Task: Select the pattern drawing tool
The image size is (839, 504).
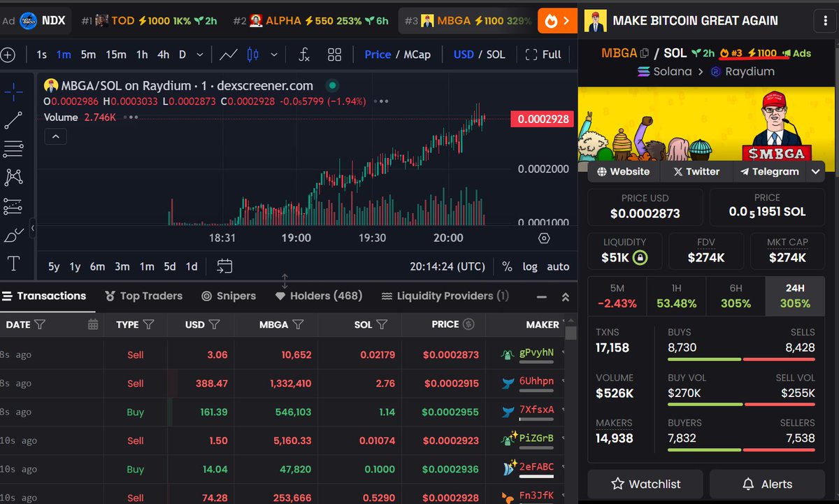Action: (14, 178)
